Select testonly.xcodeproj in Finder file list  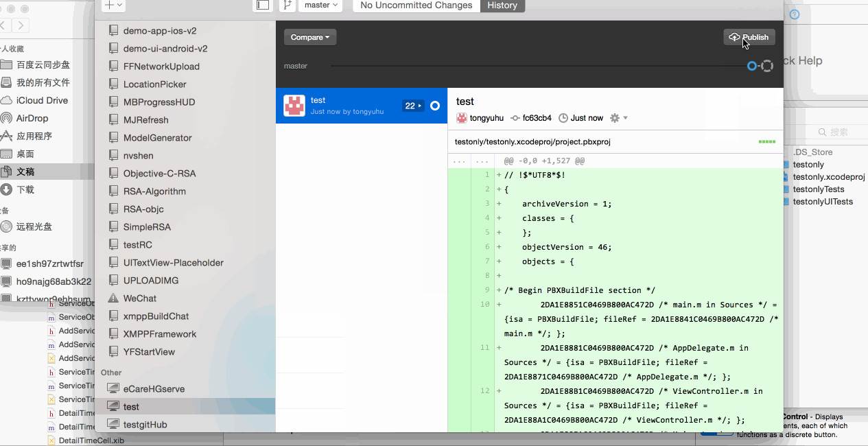point(829,177)
